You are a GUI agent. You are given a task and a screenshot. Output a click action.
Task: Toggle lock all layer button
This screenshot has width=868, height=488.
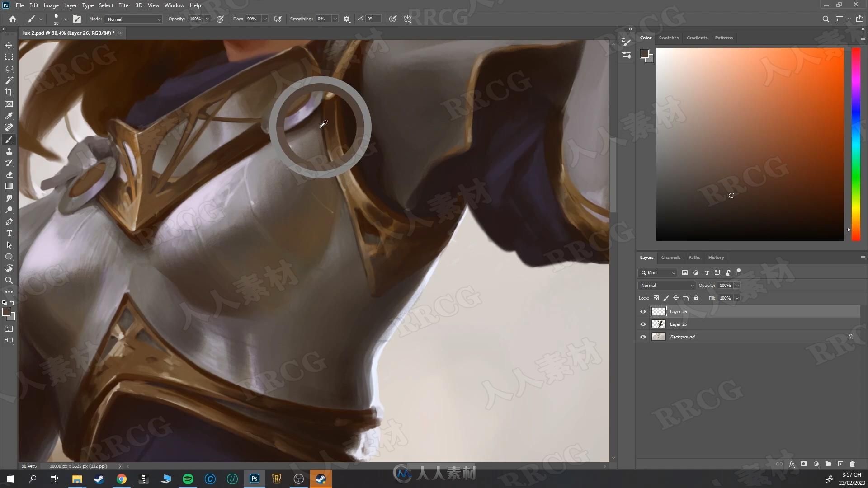click(696, 298)
